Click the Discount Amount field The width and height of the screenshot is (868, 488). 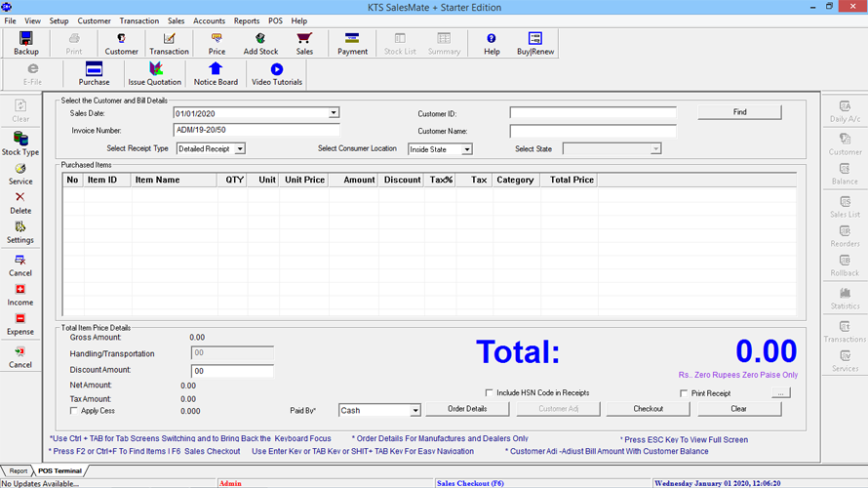tap(232, 371)
